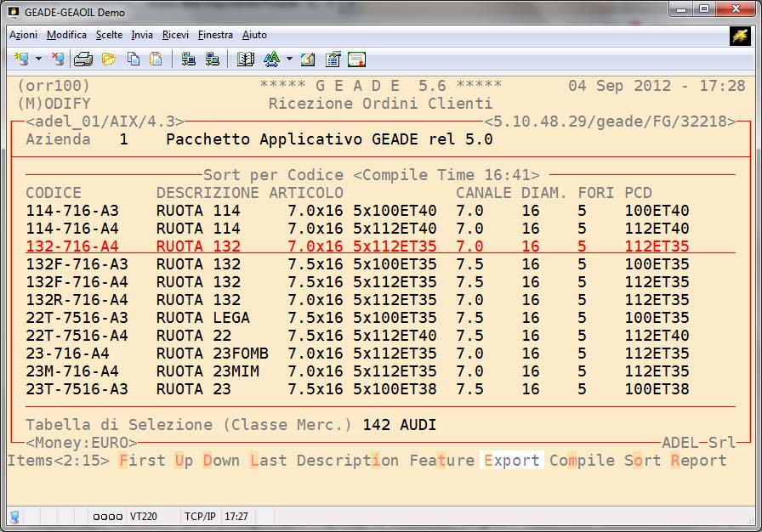Open the Scelte menu
The width and height of the screenshot is (762, 532).
click(x=109, y=35)
